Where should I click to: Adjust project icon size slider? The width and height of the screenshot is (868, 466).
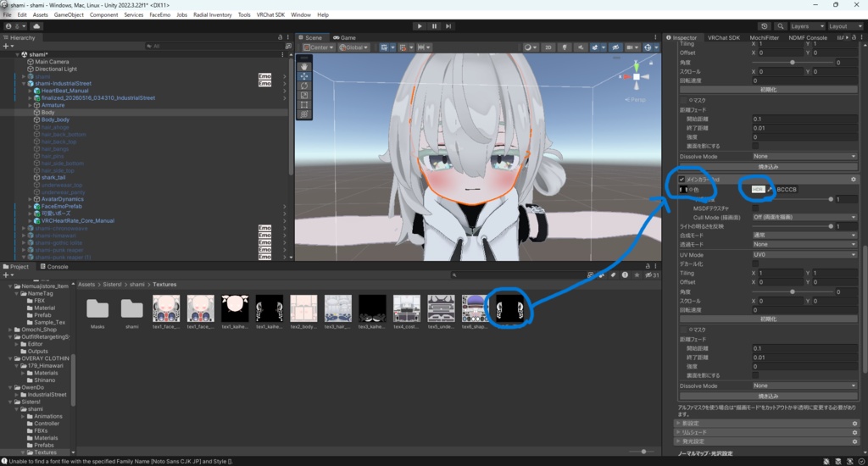pos(643,452)
